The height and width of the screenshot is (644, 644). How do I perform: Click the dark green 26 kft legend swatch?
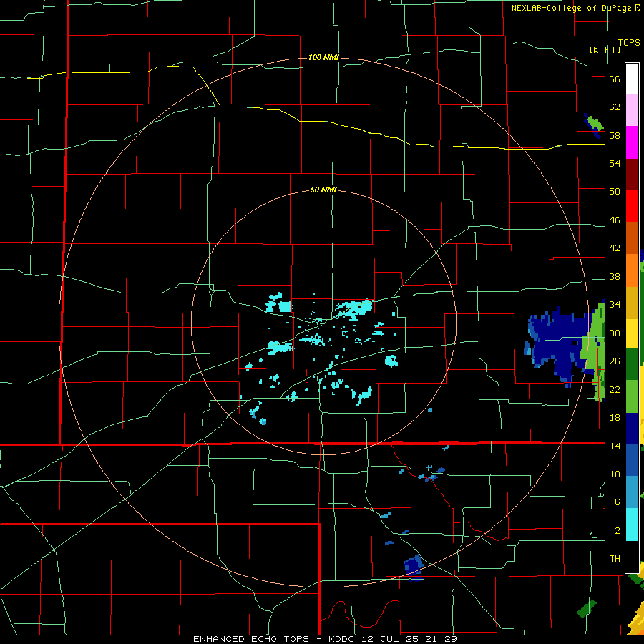(632, 364)
